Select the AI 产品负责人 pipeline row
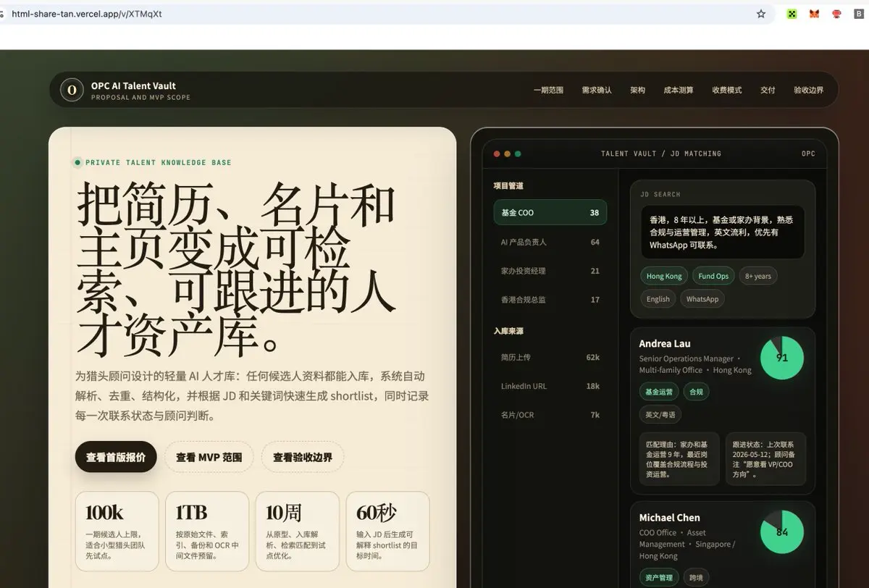869x588 pixels. coord(550,242)
